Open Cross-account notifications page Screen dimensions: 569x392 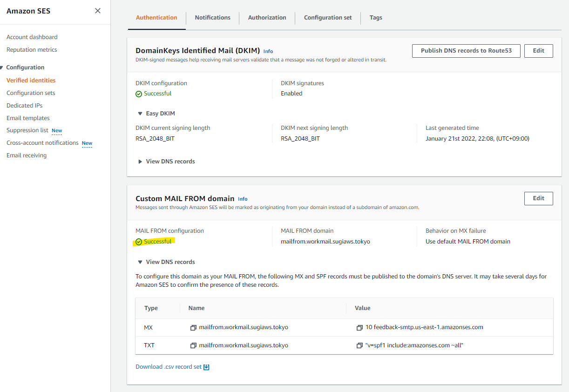pos(42,143)
